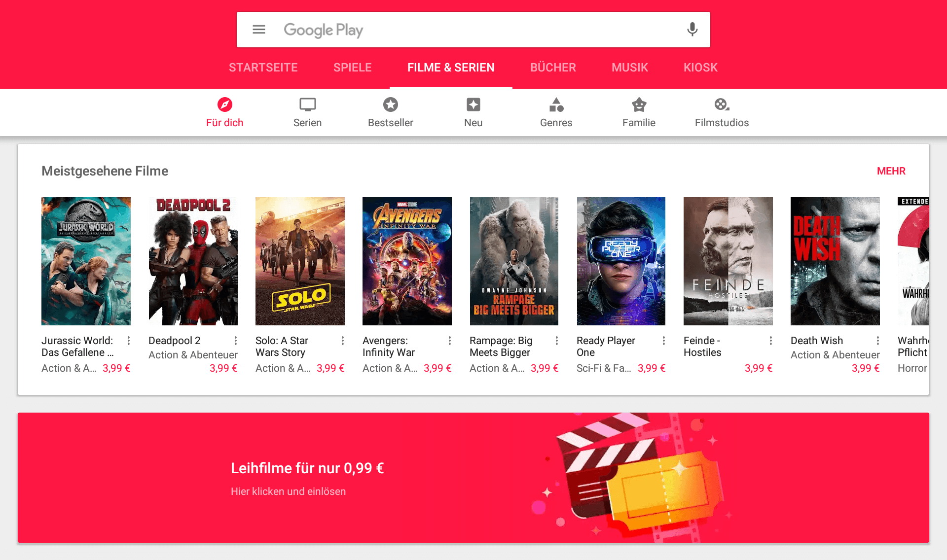Open options menu for Ready Player One
The height and width of the screenshot is (560, 947).
(664, 341)
